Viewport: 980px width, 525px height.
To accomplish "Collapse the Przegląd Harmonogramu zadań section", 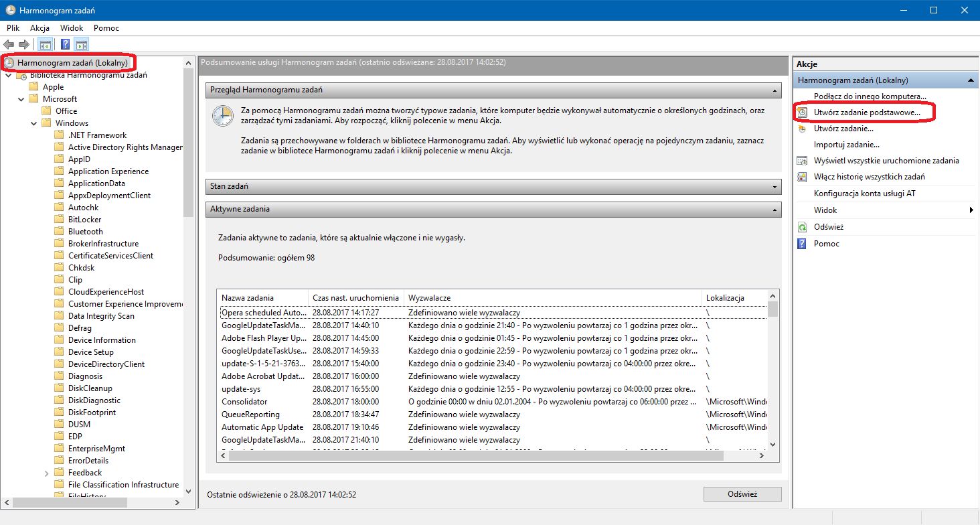I will [x=774, y=90].
